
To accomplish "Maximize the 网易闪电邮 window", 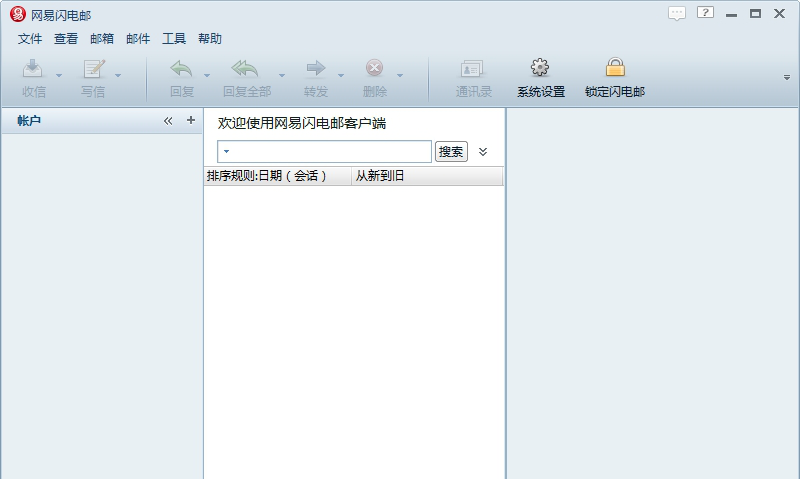I will [756, 14].
